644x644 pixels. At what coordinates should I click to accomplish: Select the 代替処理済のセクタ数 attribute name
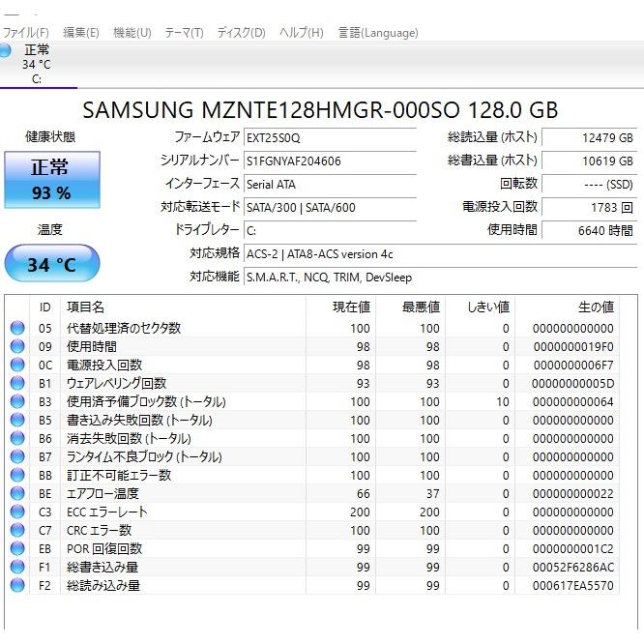[x=124, y=328]
